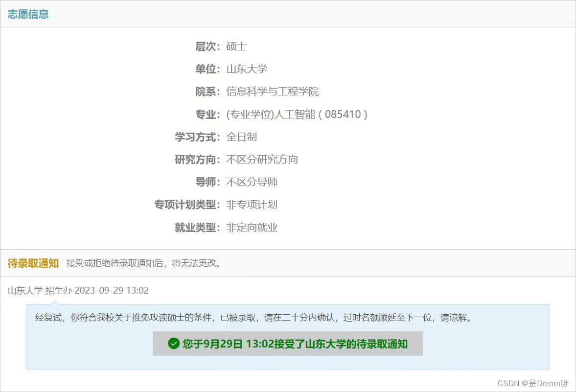Select the 专业 value 人工智能 (085410)
The height and width of the screenshot is (392, 576).
coord(297,114)
